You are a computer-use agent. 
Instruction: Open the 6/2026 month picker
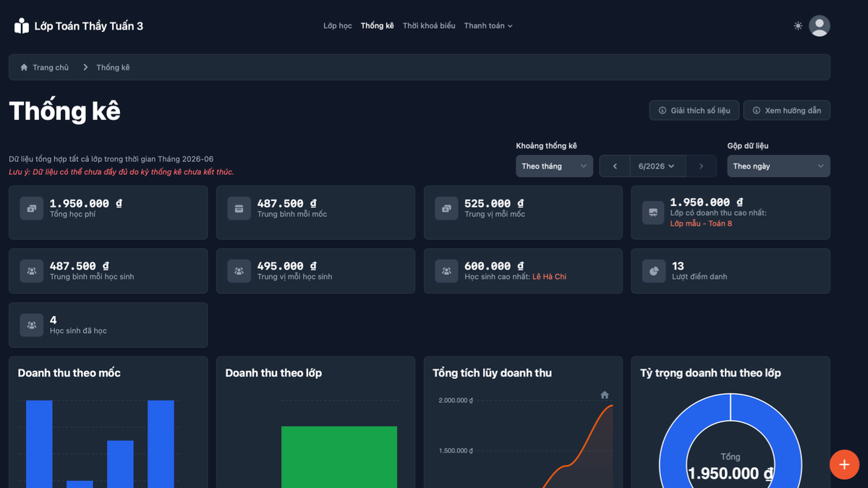pyautogui.click(x=658, y=166)
